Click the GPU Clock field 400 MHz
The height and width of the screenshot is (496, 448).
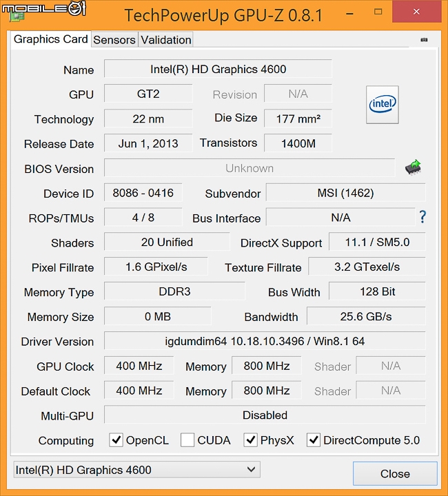[x=139, y=366]
